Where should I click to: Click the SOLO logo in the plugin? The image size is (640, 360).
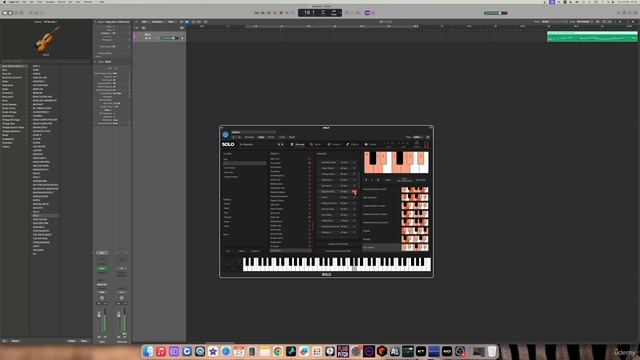point(228,144)
